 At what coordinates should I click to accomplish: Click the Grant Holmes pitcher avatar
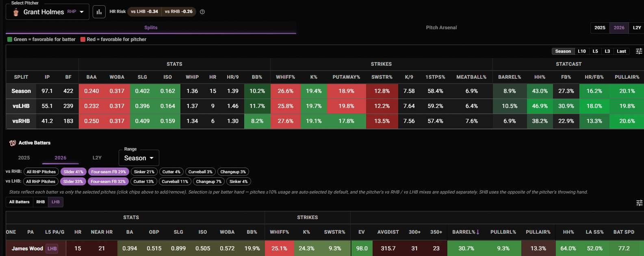pyautogui.click(x=16, y=12)
